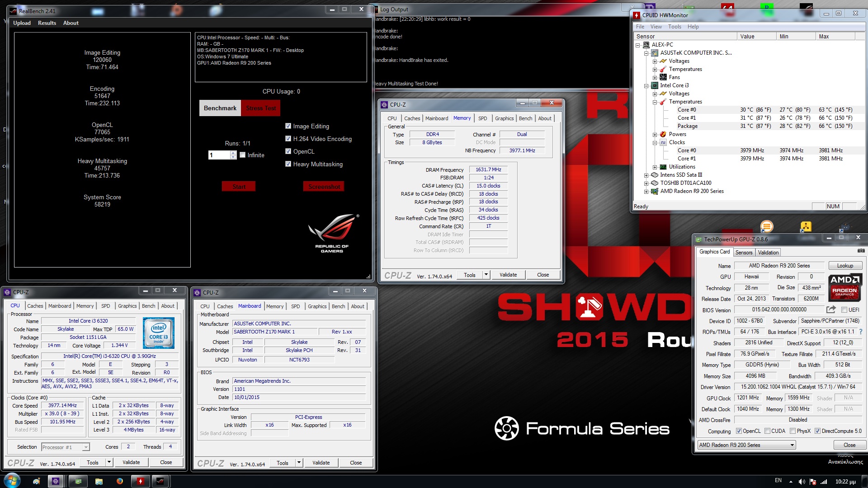Click the volume speaker icon in system tray
The image size is (868, 488).
(x=802, y=482)
